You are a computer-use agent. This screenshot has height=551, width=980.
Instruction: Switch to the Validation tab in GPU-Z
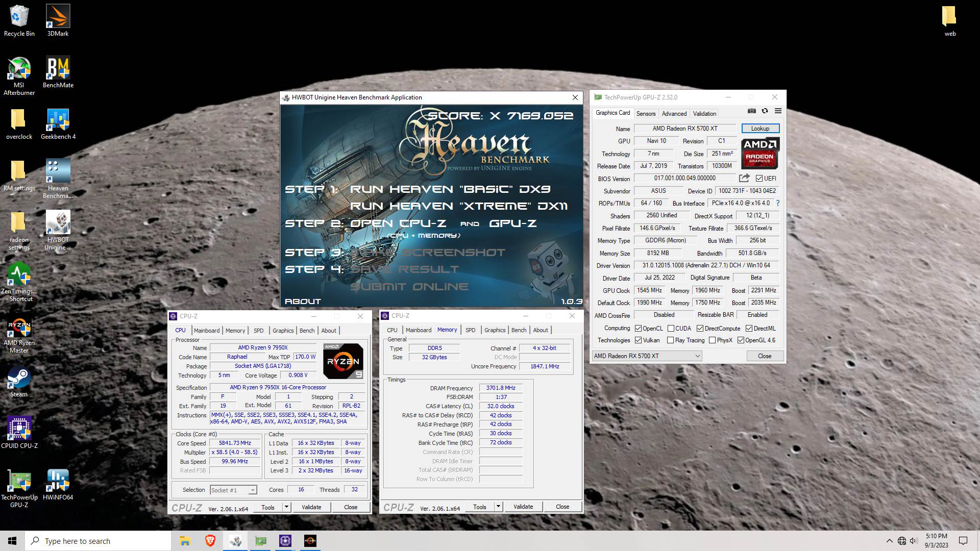pos(704,114)
